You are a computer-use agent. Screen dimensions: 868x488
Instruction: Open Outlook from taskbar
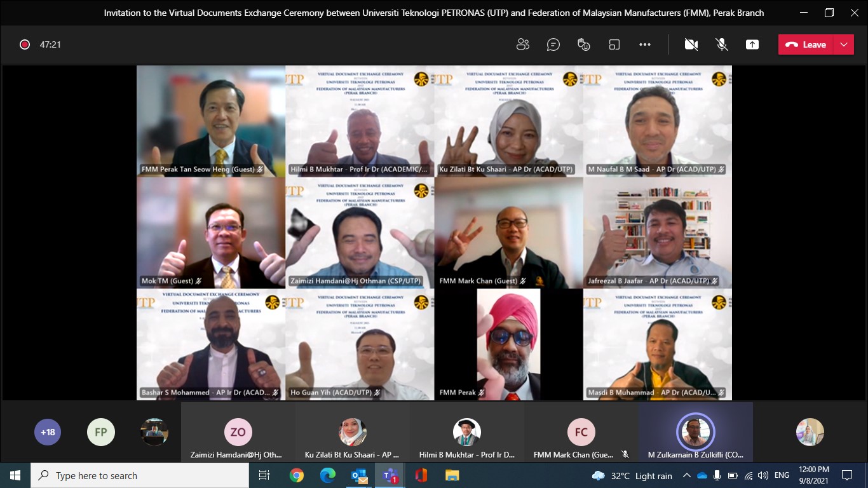(358, 475)
